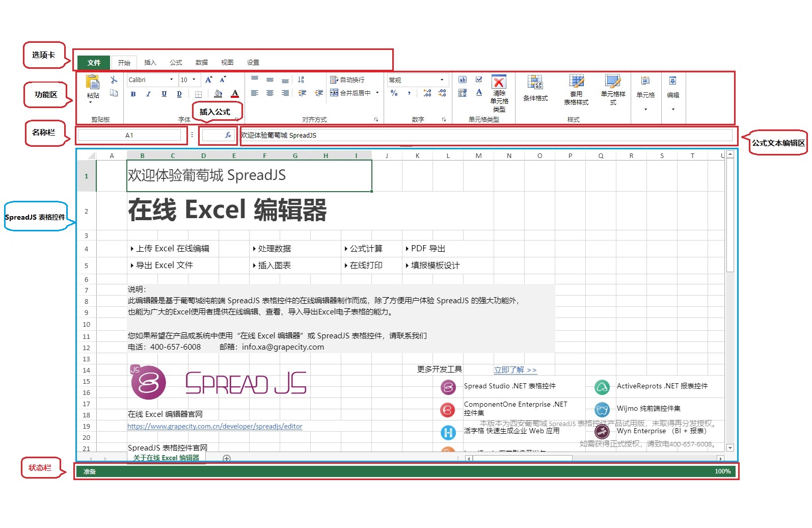This screenshot has height=528, width=812.
Task: Copy selection using the copy icon
Action: [114, 93]
